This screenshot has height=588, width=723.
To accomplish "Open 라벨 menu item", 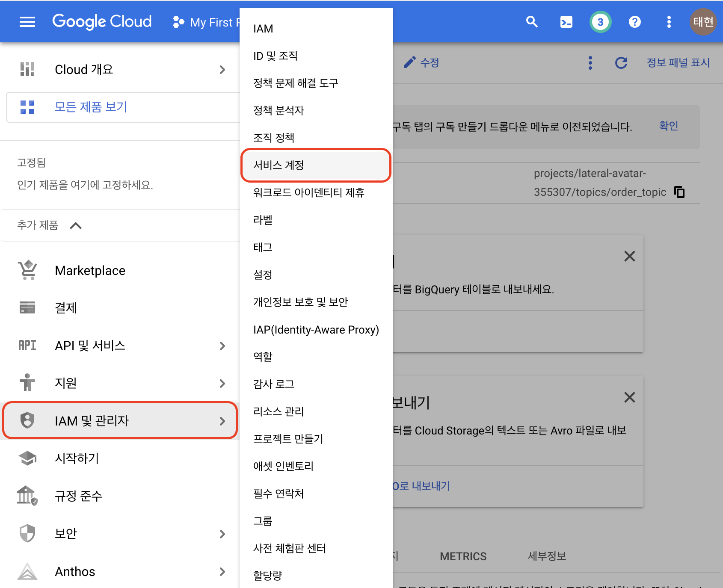I will tap(316, 220).
